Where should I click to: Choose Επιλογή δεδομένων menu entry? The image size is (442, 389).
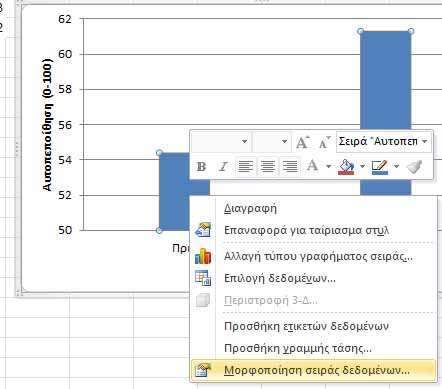314,278
